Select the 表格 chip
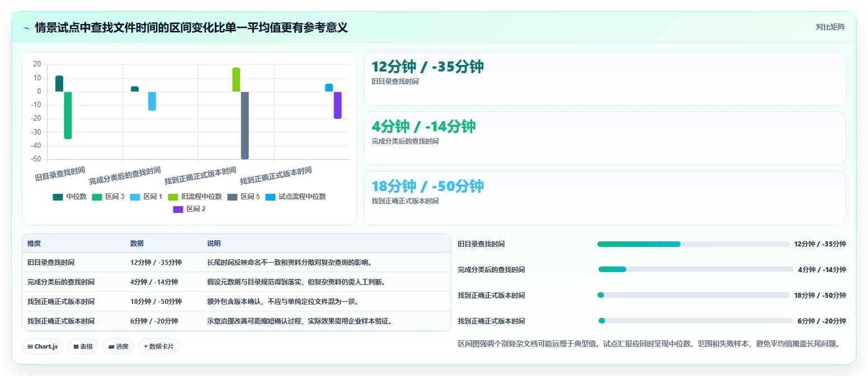The width and height of the screenshot is (868, 376). (x=82, y=346)
